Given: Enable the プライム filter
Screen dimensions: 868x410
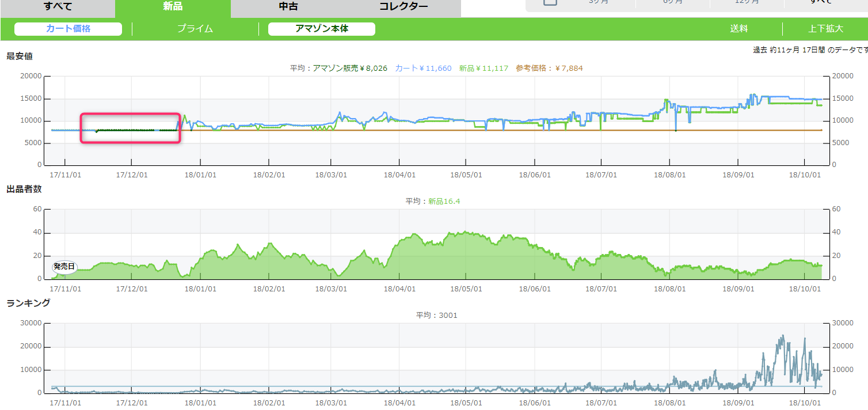Looking at the screenshot, I should tap(195, 29).
